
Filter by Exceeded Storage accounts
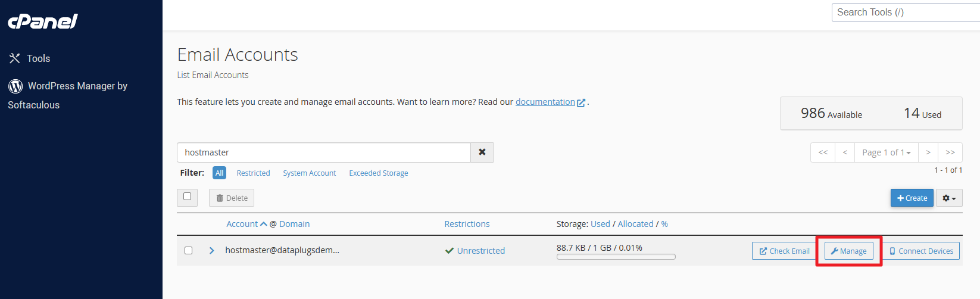coord(379,173)
